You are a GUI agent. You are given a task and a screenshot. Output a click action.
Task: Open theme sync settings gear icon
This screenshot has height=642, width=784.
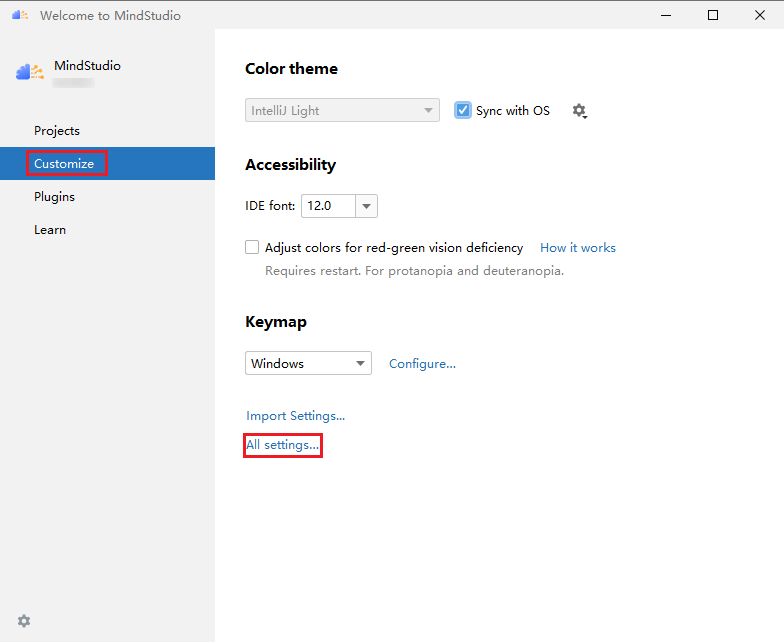click(580, 110)
